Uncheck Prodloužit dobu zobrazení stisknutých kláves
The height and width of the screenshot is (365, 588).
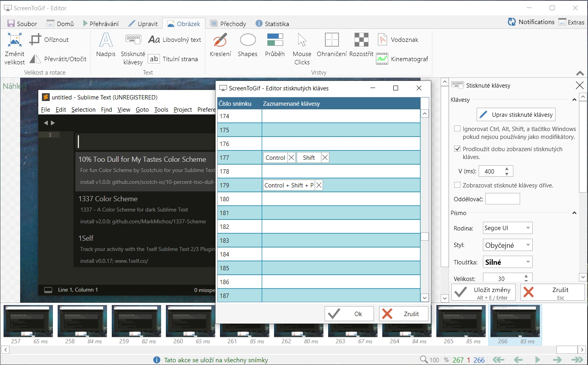[x=457, y=149]
